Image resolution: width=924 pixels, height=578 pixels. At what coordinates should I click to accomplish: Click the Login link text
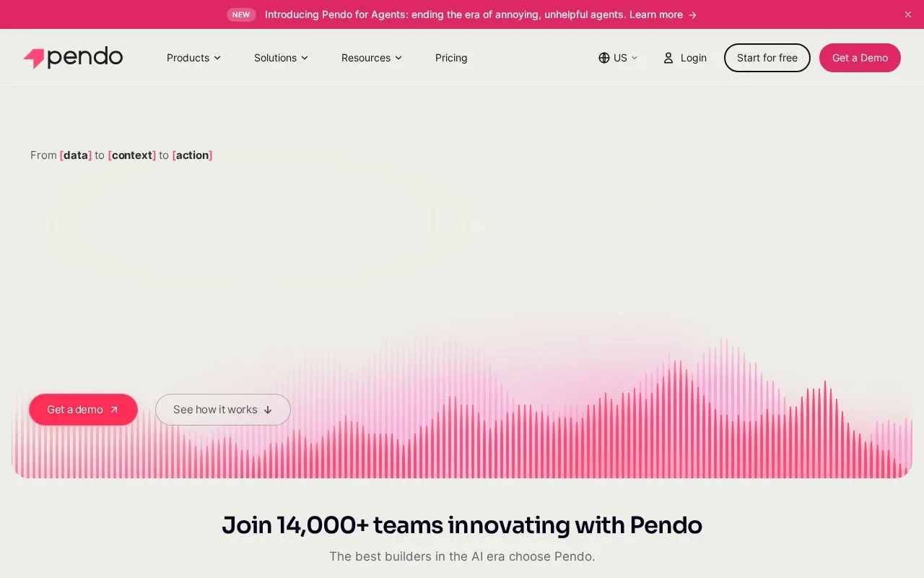pyautogui.click(x=694, y=58)
